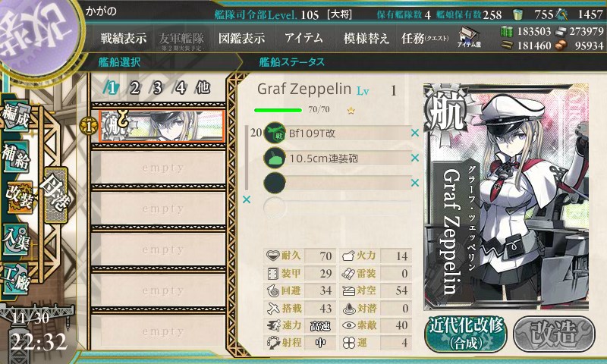Click the 改造 remodel button
607x364 pixels.
pyautogui.click(x=554, y=334)
